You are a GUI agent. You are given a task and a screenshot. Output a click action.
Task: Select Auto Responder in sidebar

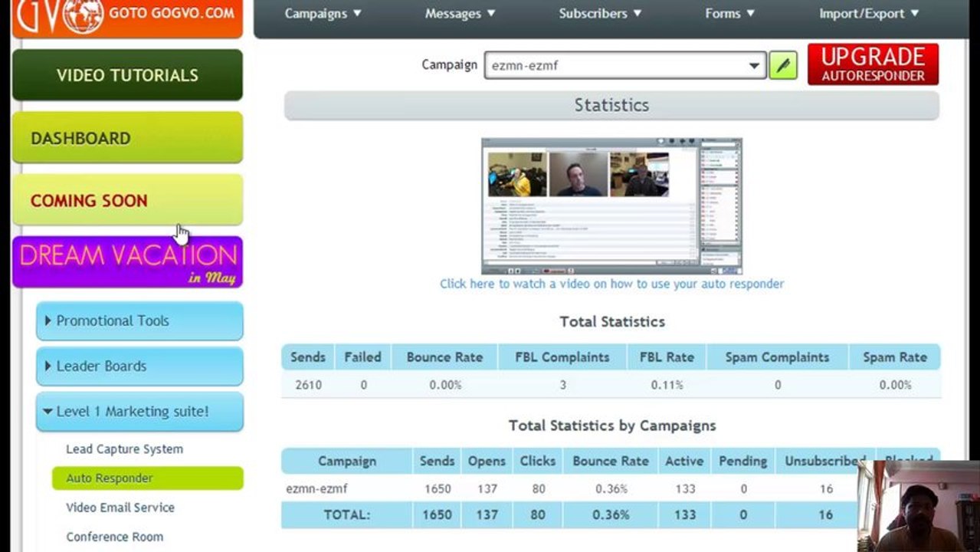tap(147, 478)
